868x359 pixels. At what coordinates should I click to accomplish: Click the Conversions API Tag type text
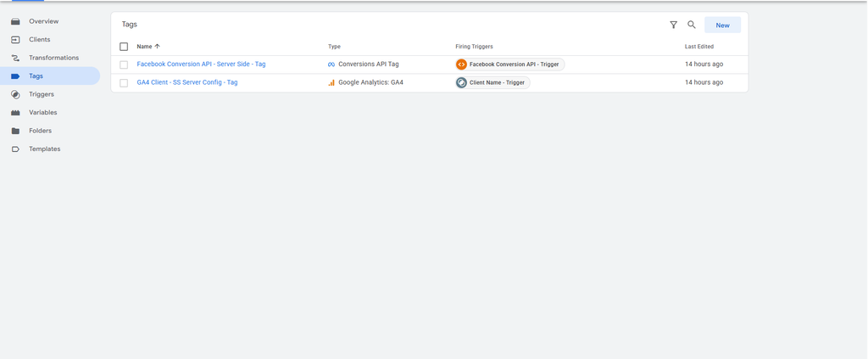click(x=369, y=65)
